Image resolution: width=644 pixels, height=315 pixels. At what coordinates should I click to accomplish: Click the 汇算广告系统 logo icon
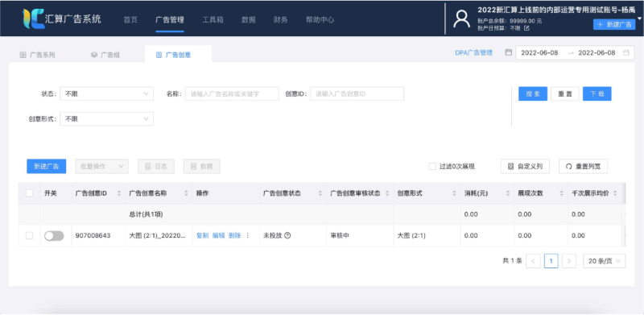pos(33,19)
